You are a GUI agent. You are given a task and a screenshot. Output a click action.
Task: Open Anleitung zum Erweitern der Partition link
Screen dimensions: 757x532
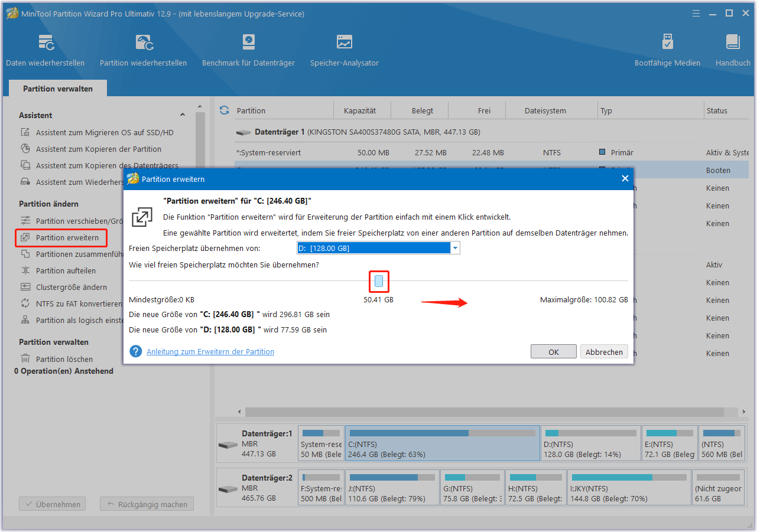[210, 351]
